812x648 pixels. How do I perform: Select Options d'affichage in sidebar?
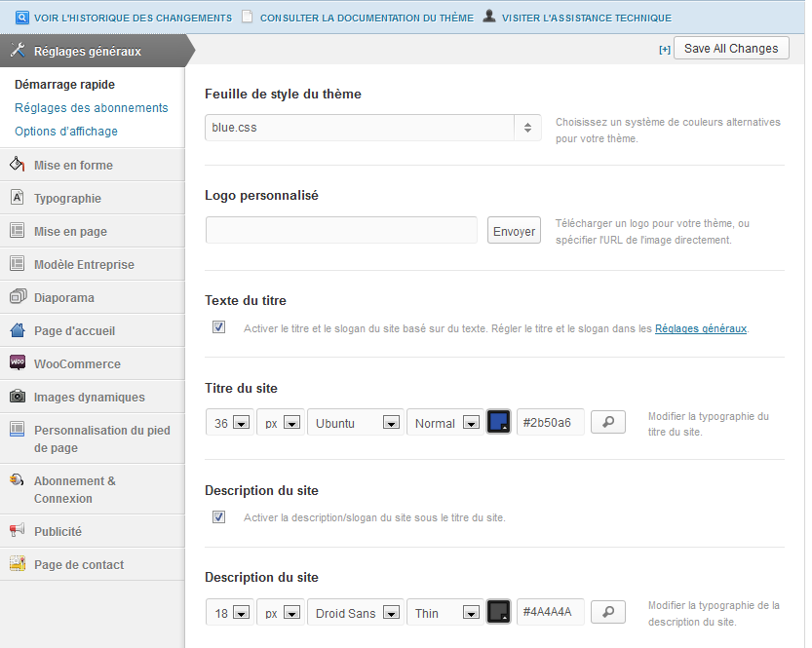(66, 132)
